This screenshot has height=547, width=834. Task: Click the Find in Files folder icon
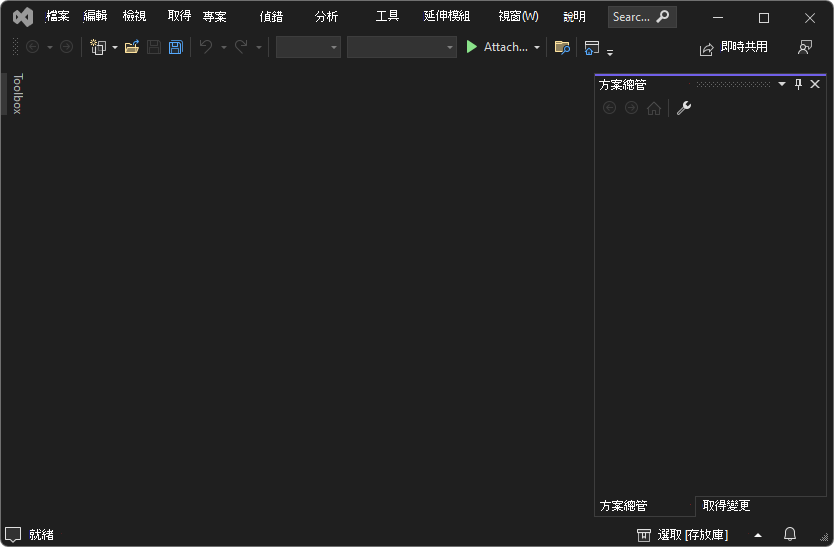pos(562,47)
